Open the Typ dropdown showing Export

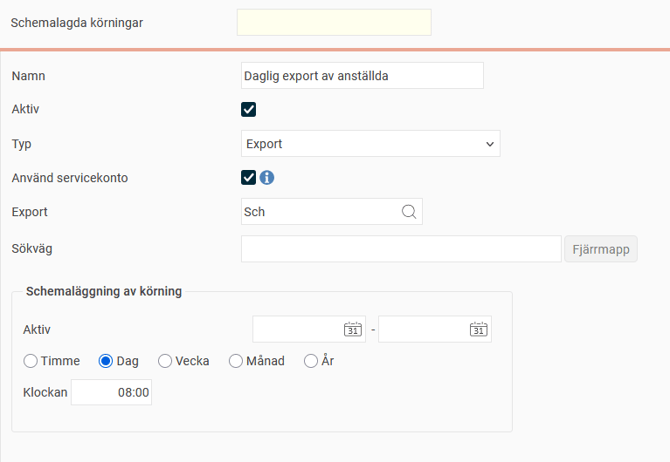coord(370,144)
